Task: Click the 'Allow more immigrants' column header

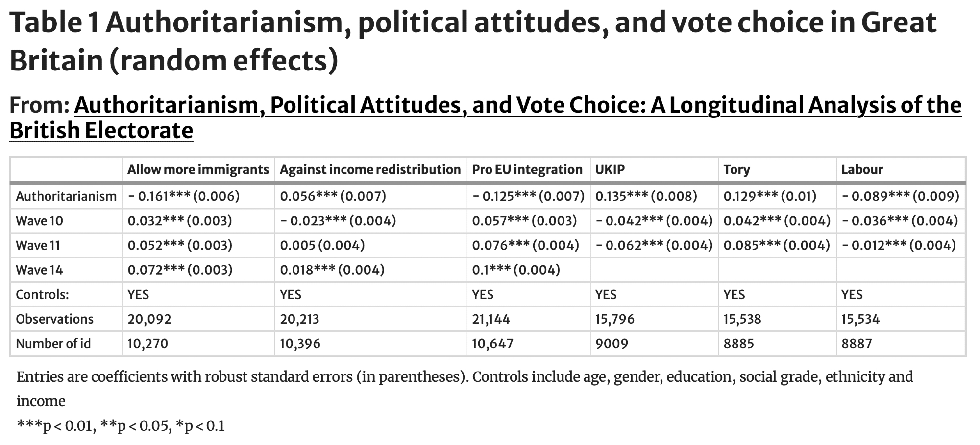Action: pos(198,170)
